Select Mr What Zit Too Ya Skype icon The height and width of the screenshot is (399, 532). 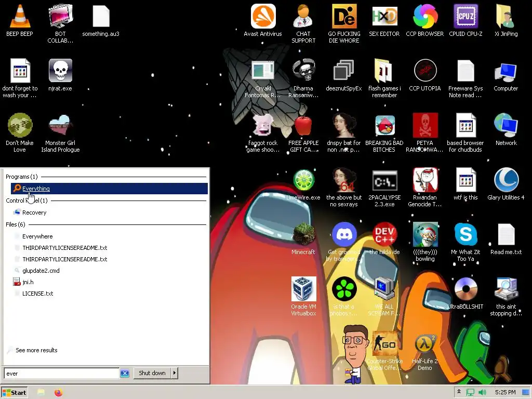click(x=465, y=242)
